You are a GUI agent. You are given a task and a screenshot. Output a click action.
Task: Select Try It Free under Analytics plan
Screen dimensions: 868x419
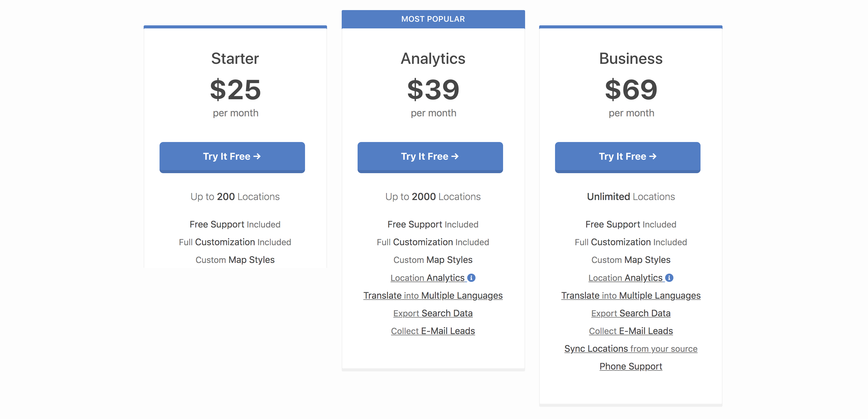click(x=430, y=157)
